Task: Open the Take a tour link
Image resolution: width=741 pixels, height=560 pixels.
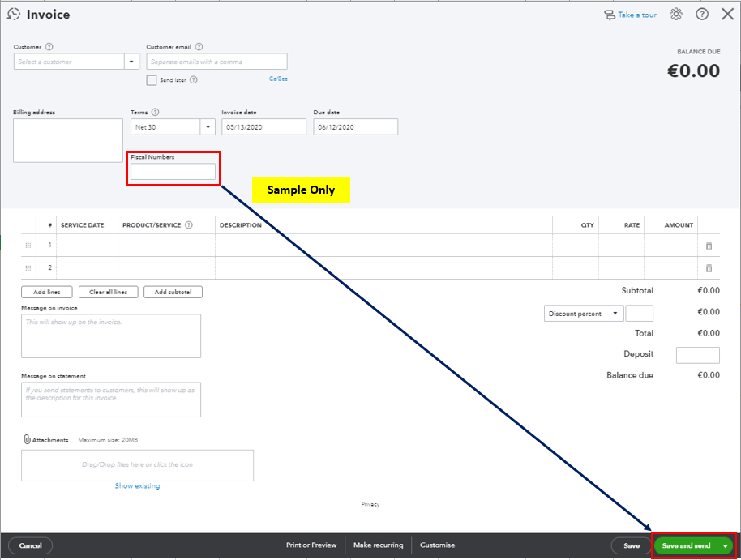Action: pos(637,15)
